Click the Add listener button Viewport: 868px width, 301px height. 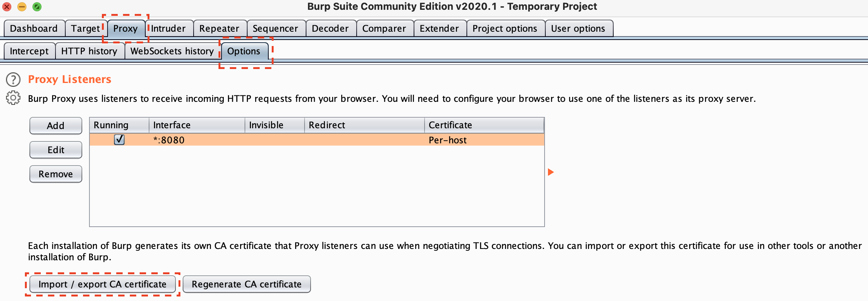point(56,126)
